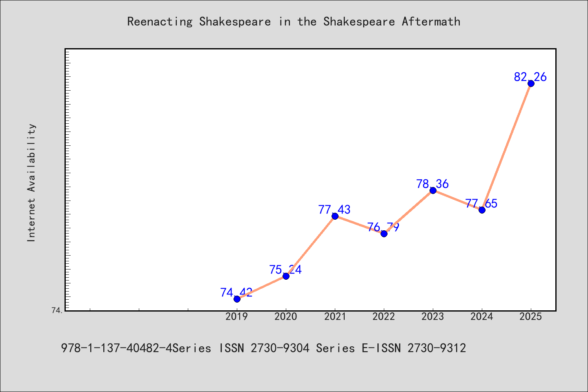Select the 2019 data point marker
The width and height of the screenshot is (588, 392).
[237, 299]
